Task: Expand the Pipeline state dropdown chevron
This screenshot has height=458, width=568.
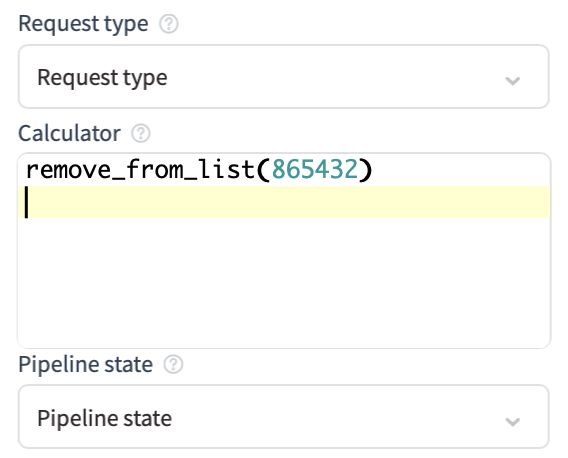Action: tap(513, 421)
